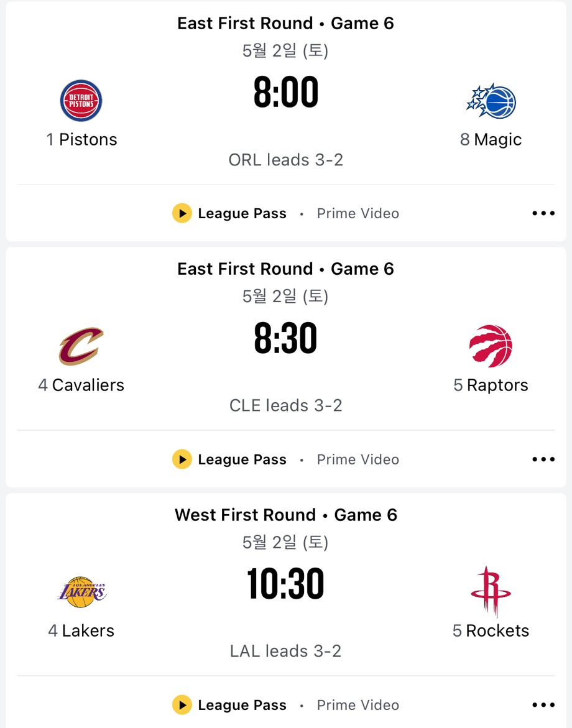
Task: Select Prime Video for Lakers–Rockets game
Action: point(358,705)
